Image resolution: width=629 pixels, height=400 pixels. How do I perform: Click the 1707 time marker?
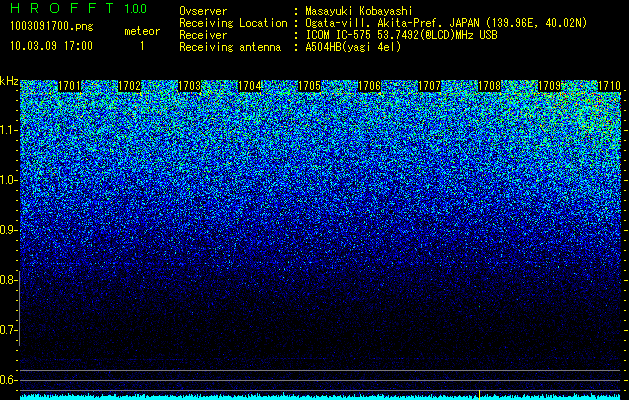[x=429, y=86]
